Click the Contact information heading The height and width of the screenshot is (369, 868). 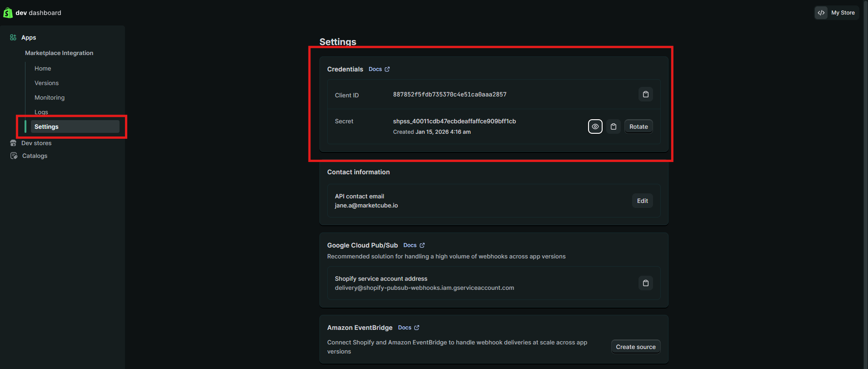click(359, 172)
